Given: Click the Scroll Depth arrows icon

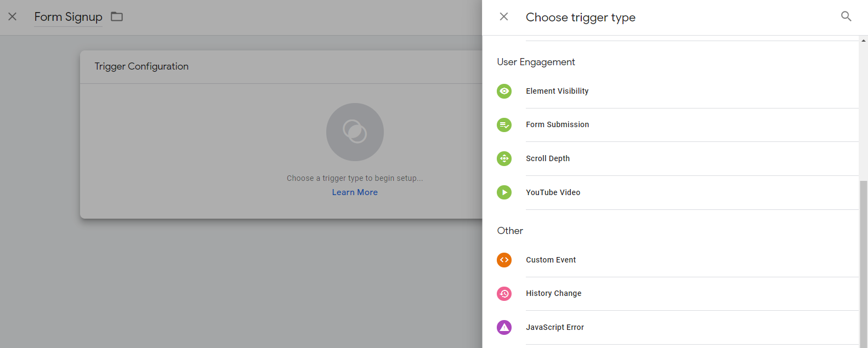Looking at the screenshot, I should [x=504, y=158].
